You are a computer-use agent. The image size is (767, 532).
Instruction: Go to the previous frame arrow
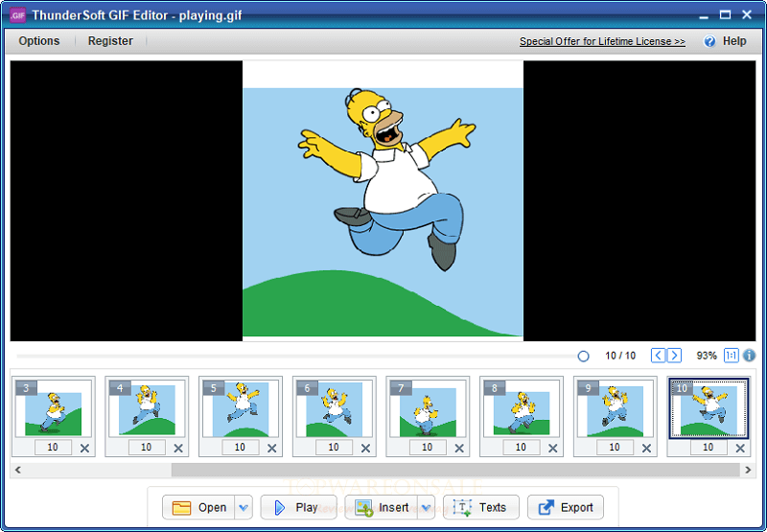[x=658, y=356]
